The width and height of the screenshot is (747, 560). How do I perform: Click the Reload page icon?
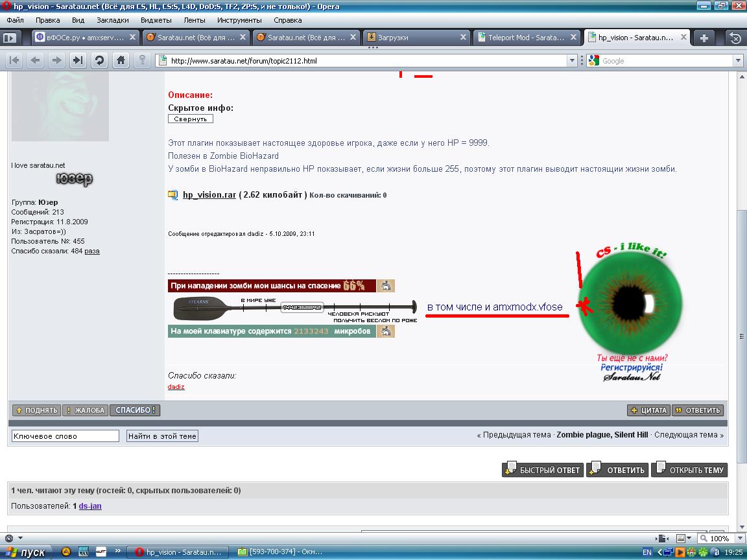click(99, 60)
